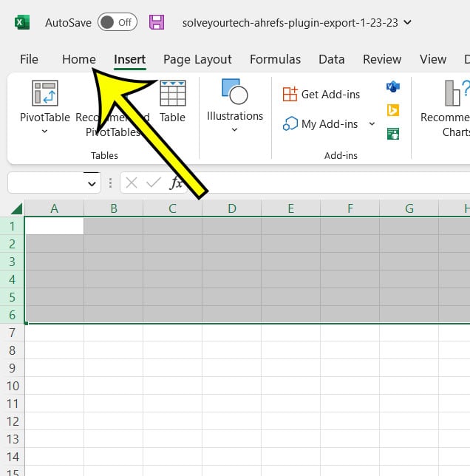Click the PivotTable icon

pyautogui.click(x=45, y=93)
